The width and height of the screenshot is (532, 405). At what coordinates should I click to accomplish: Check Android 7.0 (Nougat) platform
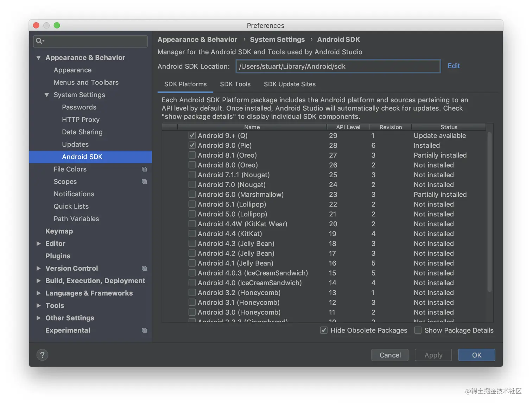pyautogui.click(x=192, y=185)
